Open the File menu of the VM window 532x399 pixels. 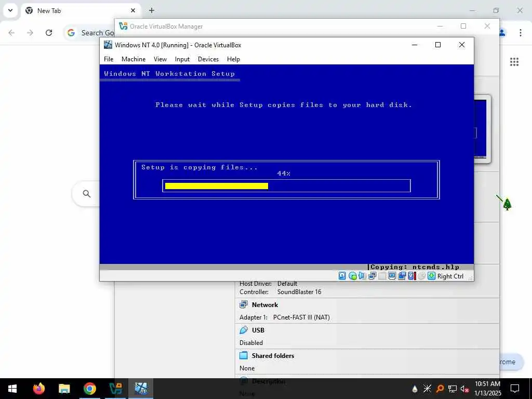pos(109,59)
